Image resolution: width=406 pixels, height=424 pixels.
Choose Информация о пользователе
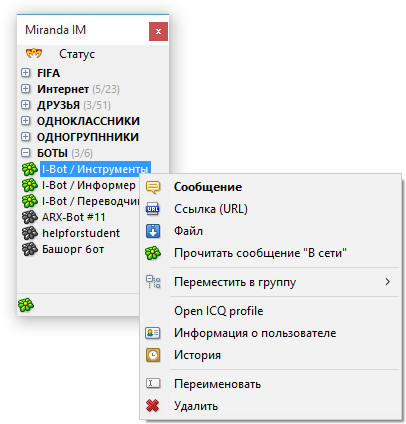[271, 333]
